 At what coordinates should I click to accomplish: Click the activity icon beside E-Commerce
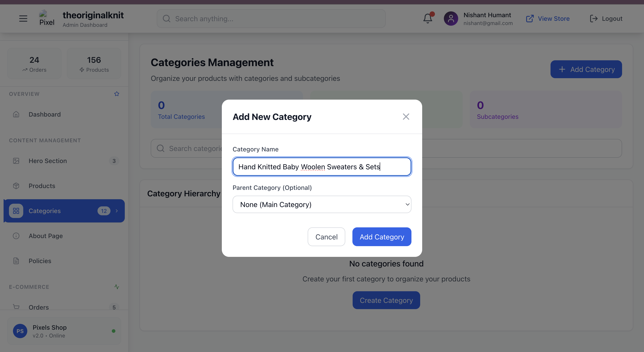pos(117,287)
